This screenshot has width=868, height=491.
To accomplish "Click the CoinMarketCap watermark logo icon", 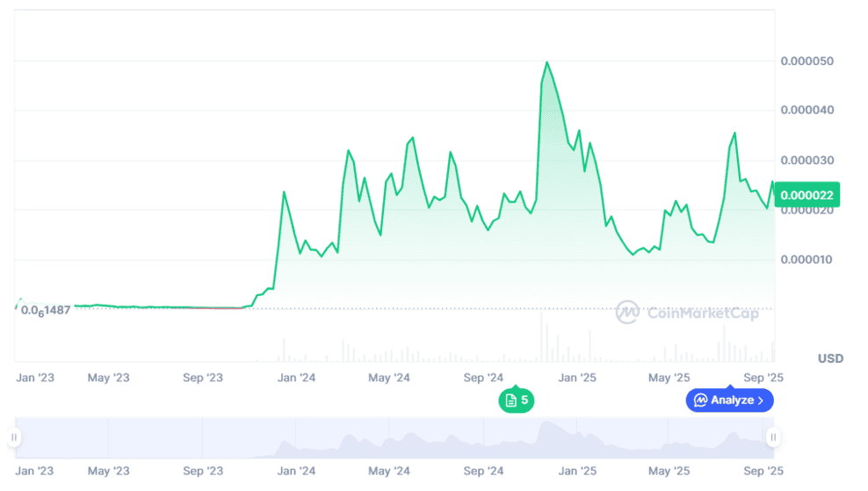I will (x=627, y=313).
